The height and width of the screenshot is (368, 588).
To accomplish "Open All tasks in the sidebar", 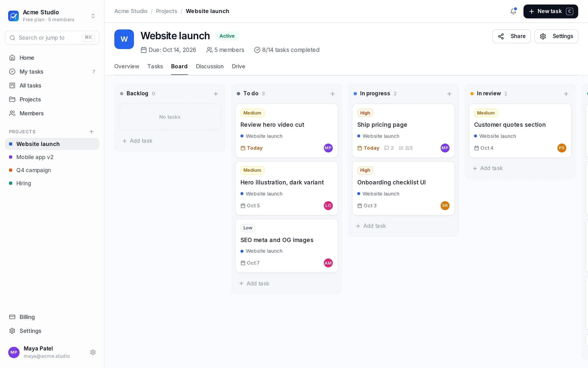I will click(x=52, y=86).
